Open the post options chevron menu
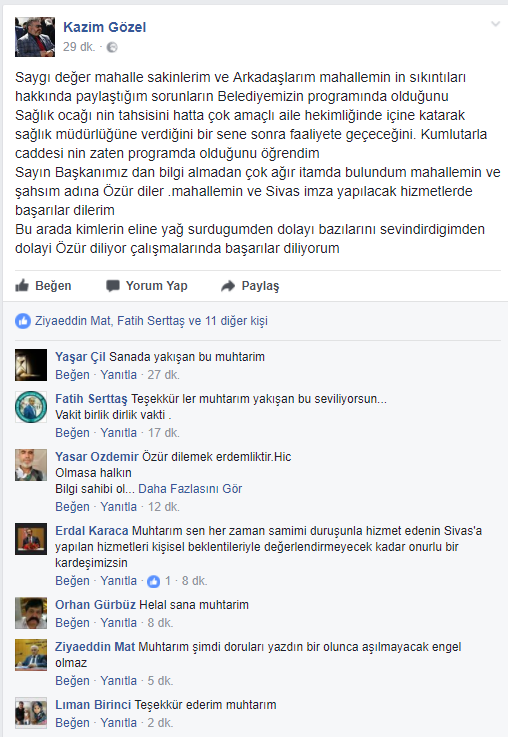Viewport: 508px width, 737px height. (495, 24)
